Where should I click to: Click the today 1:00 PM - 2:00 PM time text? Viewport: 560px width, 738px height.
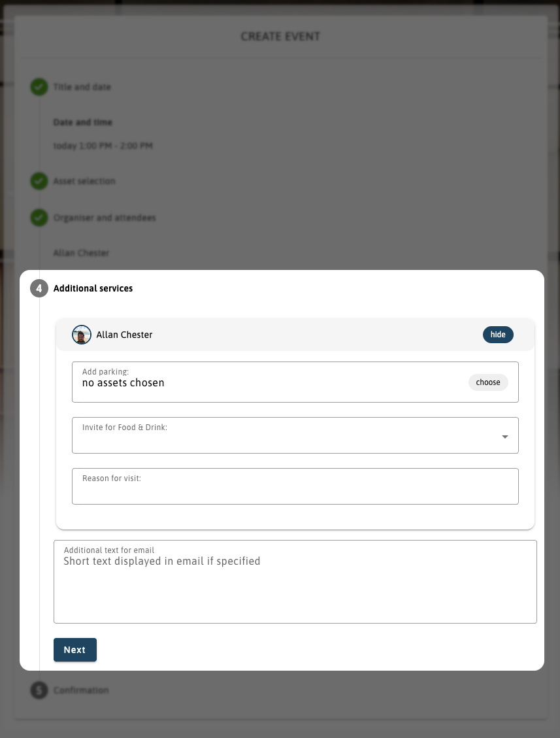(103, 146)
